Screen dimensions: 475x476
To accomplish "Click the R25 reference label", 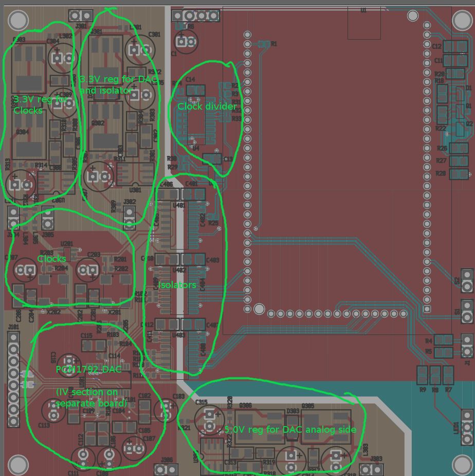I will click(213, 223).
